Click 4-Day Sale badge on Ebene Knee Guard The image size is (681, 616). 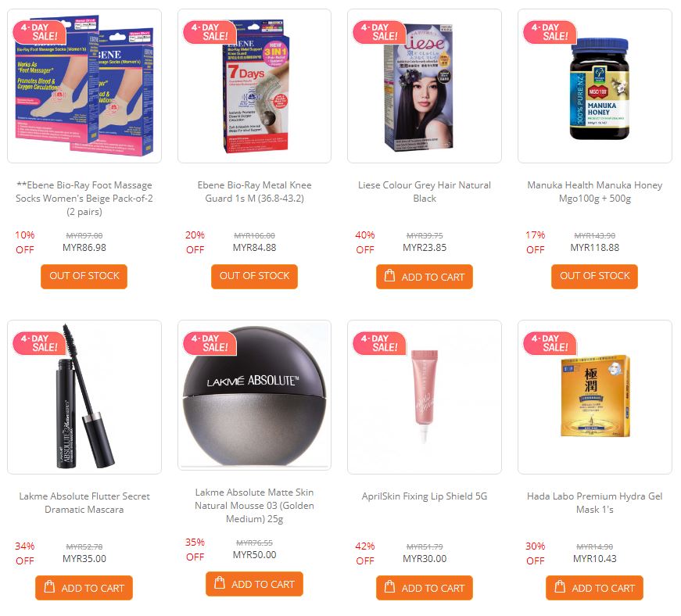tap(210, 32)
